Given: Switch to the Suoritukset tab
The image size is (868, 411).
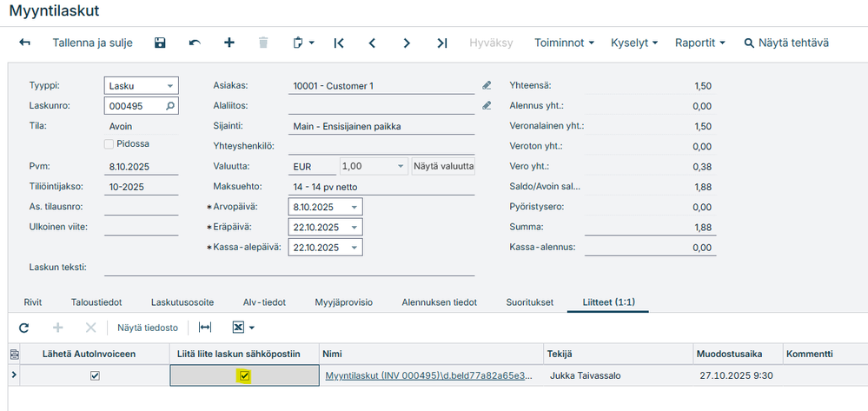Looking at the screenshot, I should click(x=529, y=302).
